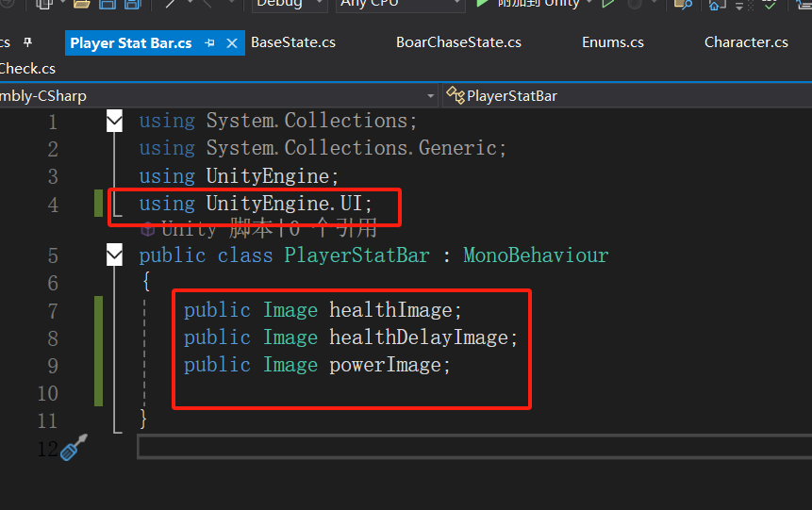The width and height of the screenshot is (812, 510).
Task: Open the Assembly-CSharp project dropdown
Action: [430, 96]
